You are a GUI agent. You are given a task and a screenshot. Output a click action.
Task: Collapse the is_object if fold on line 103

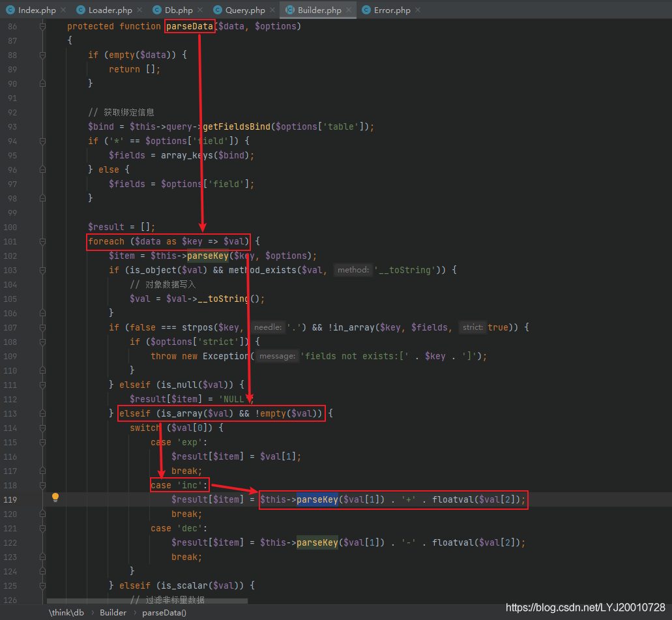point(42,271)
